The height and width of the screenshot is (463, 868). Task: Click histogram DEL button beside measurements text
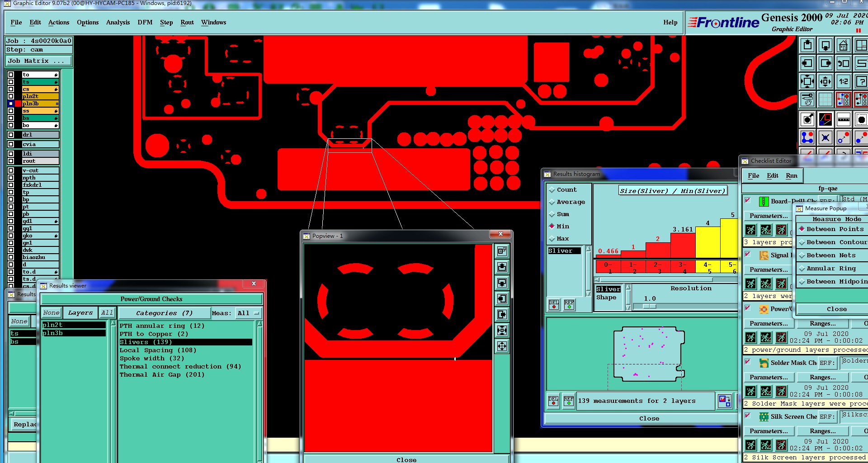pyautogui.click(x=553, y=401)
